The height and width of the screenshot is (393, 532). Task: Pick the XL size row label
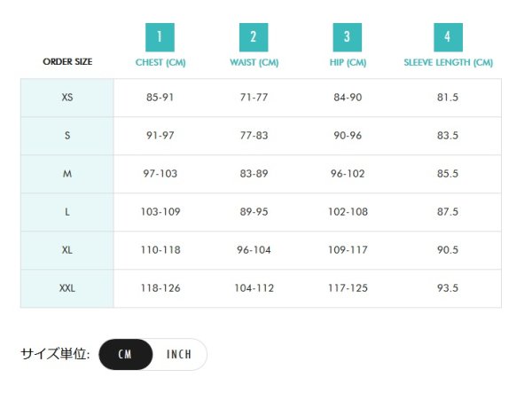point(67,250)
